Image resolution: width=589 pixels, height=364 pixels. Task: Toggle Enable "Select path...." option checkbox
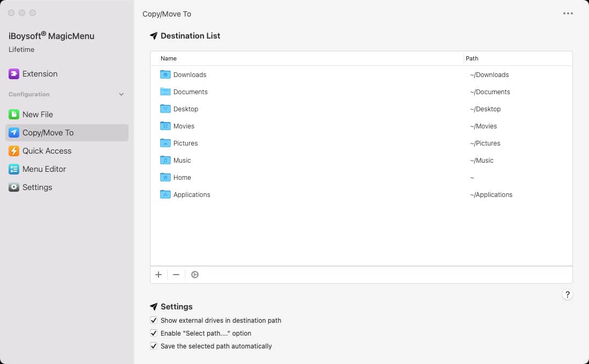pyautogui.click(x=154, y=333)
